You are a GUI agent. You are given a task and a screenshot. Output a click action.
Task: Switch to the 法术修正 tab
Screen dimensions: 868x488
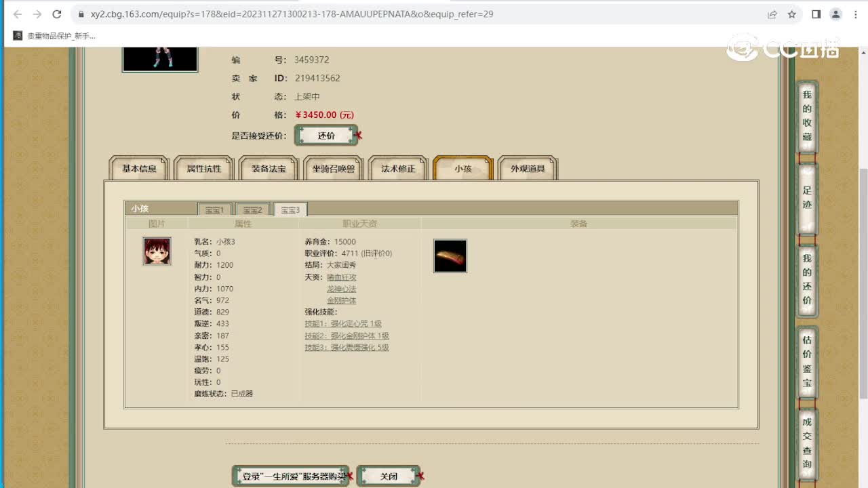pos(398,169)
